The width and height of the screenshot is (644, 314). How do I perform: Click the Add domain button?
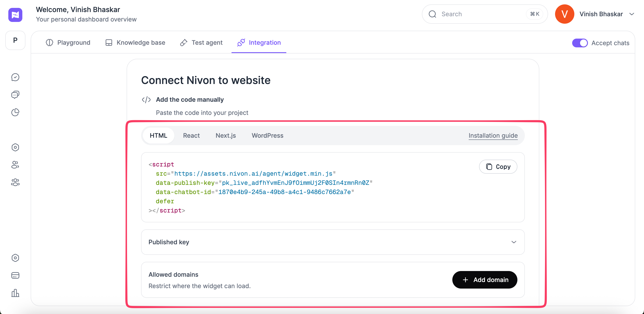[x=485, y=280]
